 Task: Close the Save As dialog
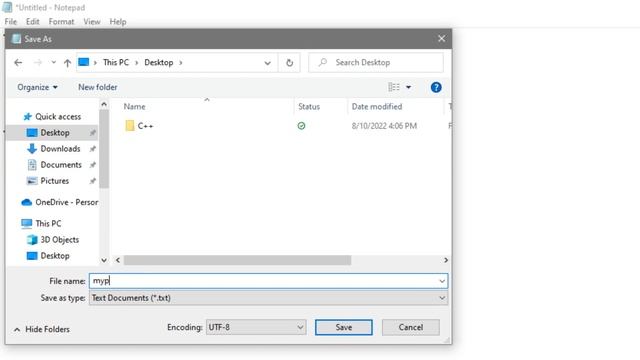click(442, 39)
